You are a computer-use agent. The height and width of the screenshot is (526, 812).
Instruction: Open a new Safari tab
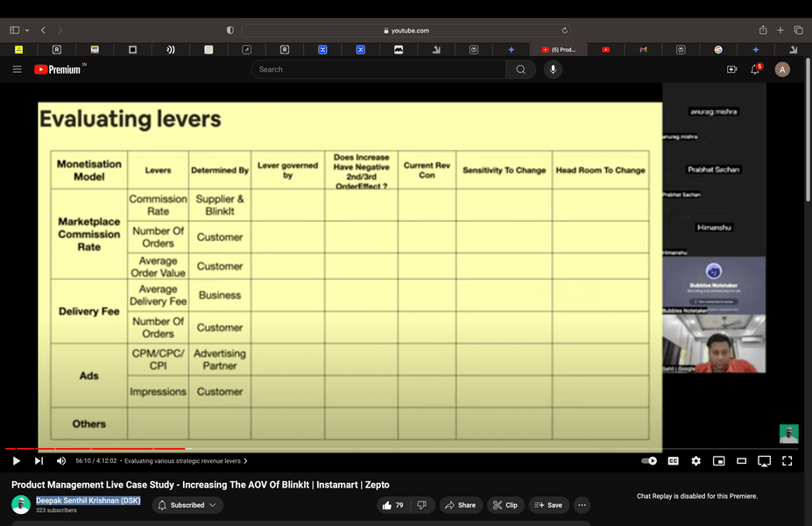click(780, 30)
